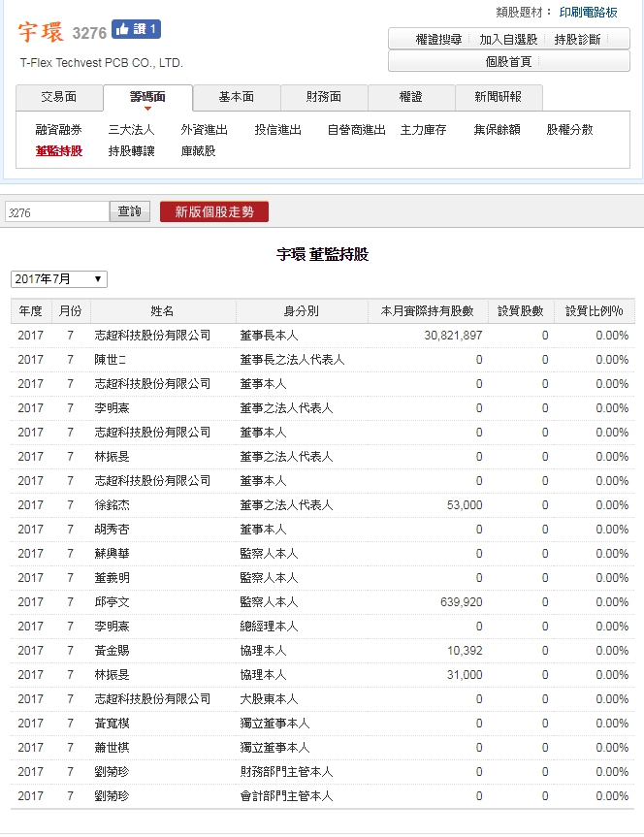Click the 639,920 shares value

(462, 602)
